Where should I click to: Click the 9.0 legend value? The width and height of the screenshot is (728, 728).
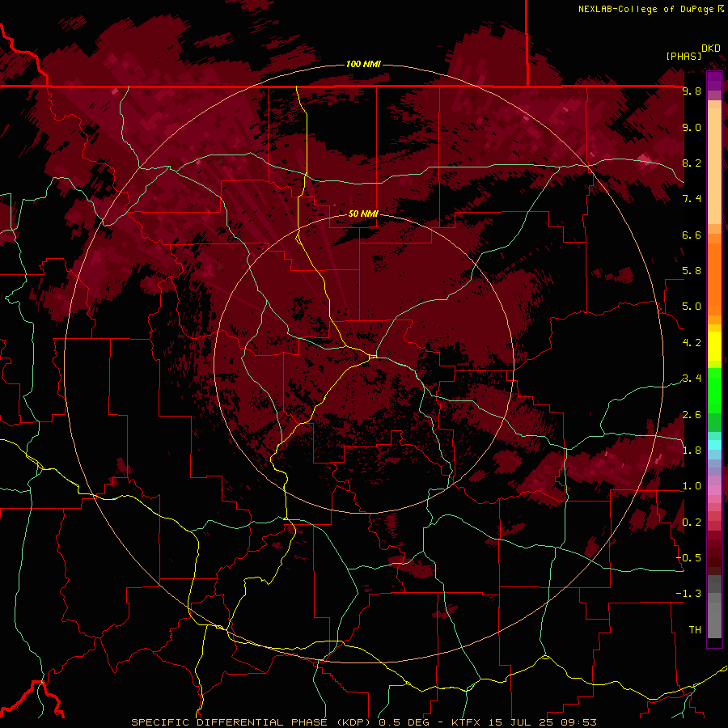692,127
